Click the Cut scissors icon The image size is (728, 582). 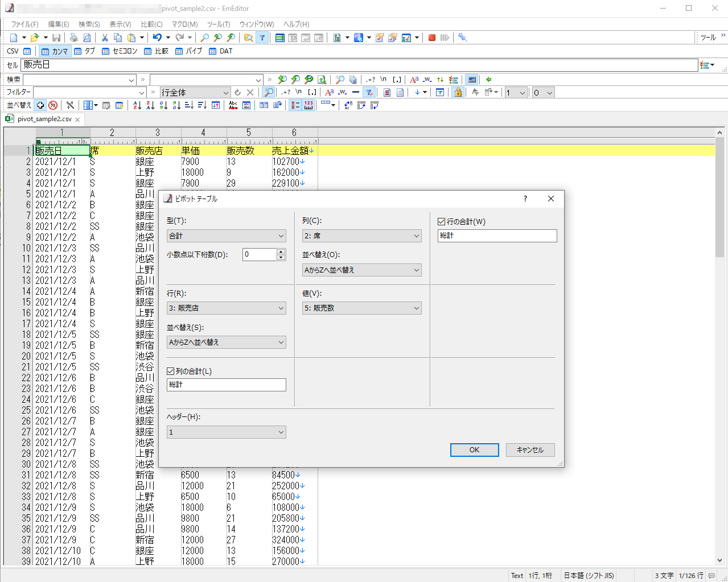(x=105, y=38)
